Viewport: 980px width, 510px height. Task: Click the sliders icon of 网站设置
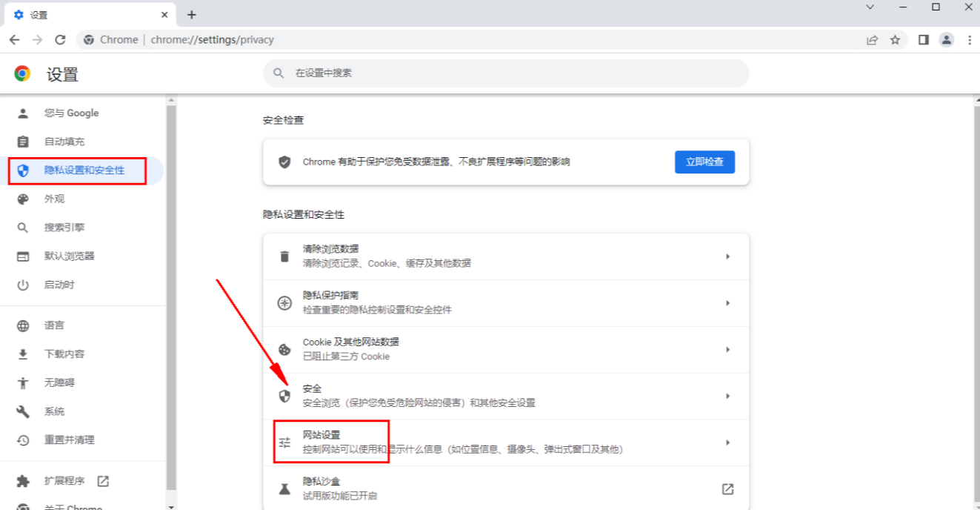284,443
